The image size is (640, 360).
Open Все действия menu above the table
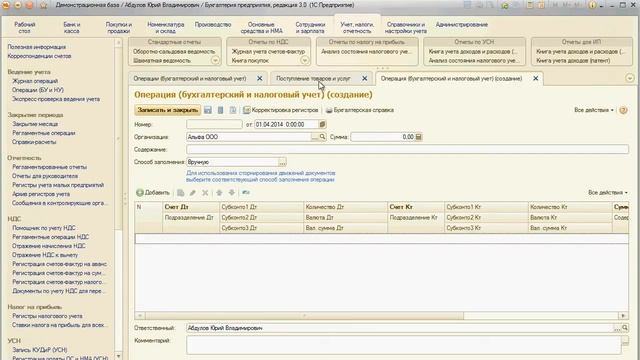(607, 193)
